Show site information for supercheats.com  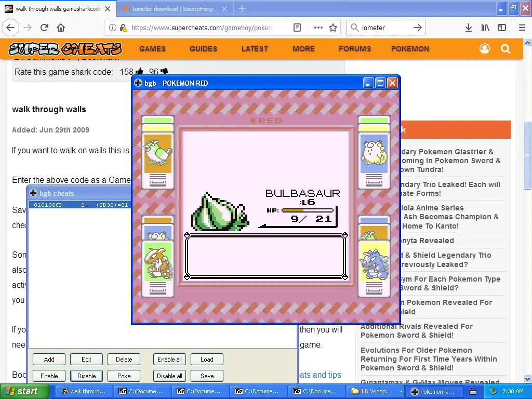113,28
